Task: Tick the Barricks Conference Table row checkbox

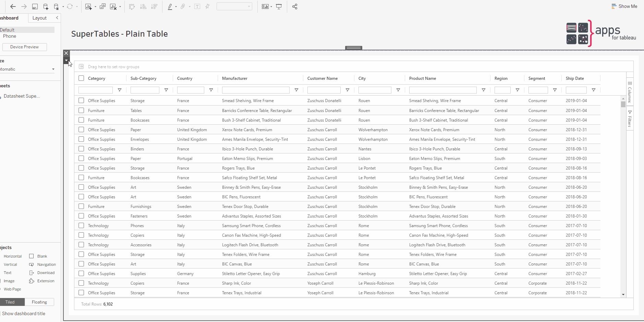Action: point(81,110)
